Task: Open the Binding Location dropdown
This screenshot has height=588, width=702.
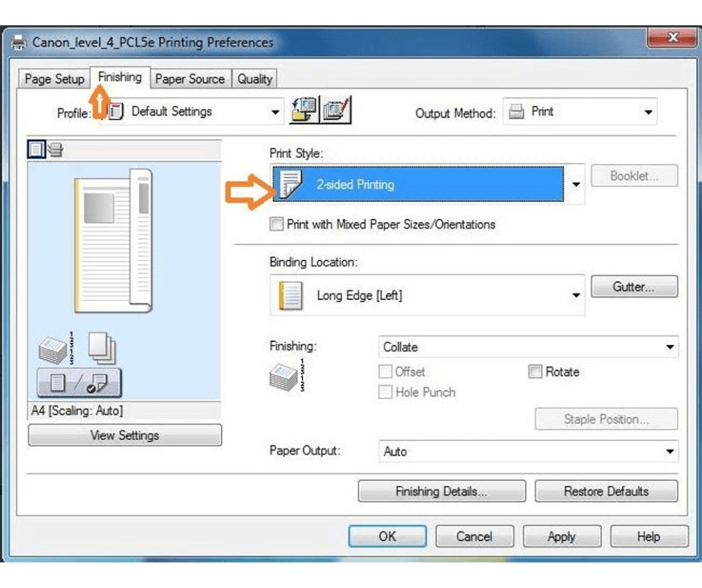Action: [x=575, y=295]
